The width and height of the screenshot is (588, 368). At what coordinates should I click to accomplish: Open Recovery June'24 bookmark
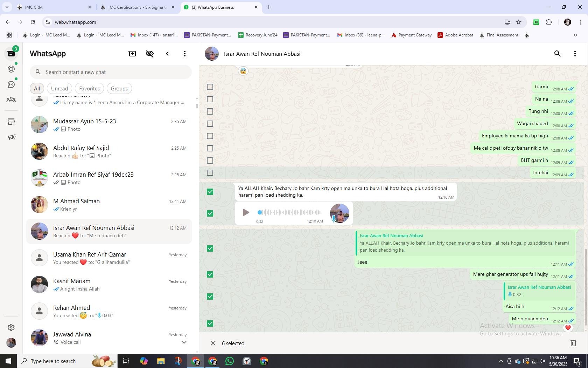[258, 35]
